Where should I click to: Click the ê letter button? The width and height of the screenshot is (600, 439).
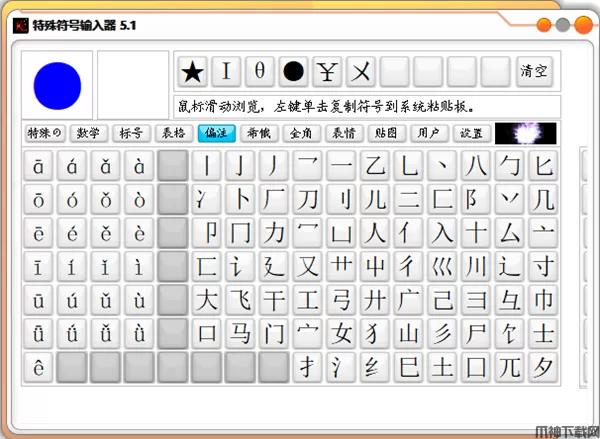pos(39,367)
